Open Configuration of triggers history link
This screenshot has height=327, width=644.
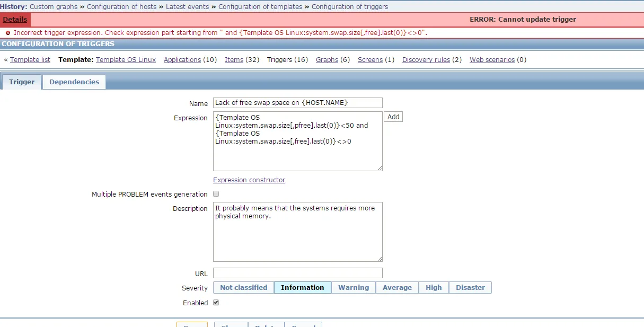point(350,7)
